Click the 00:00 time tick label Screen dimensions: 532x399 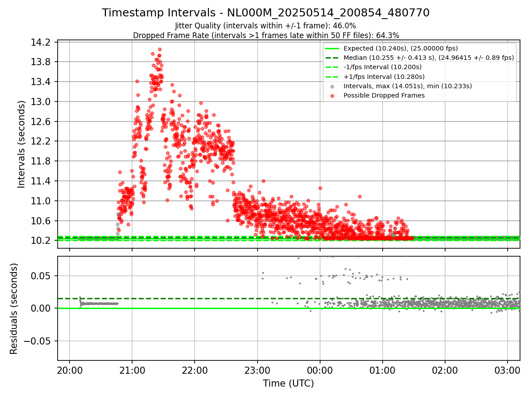click(x=320, y=370)
